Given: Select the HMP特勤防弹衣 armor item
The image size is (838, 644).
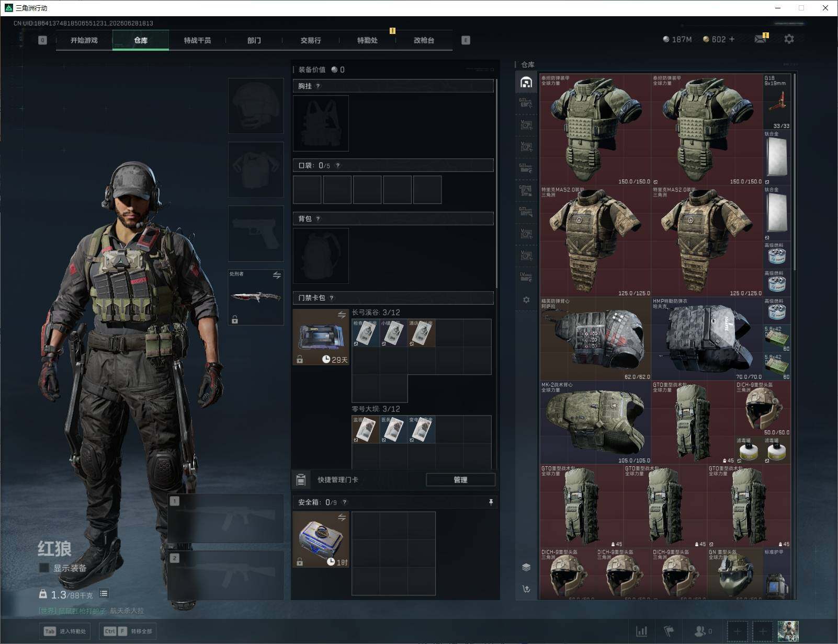Looking at the screenshot, I should click(707, 339).
